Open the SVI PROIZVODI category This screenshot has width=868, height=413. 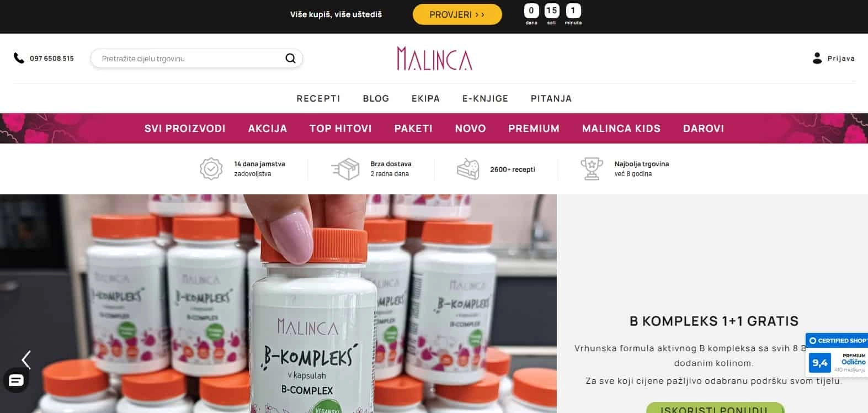pos(185,128)
